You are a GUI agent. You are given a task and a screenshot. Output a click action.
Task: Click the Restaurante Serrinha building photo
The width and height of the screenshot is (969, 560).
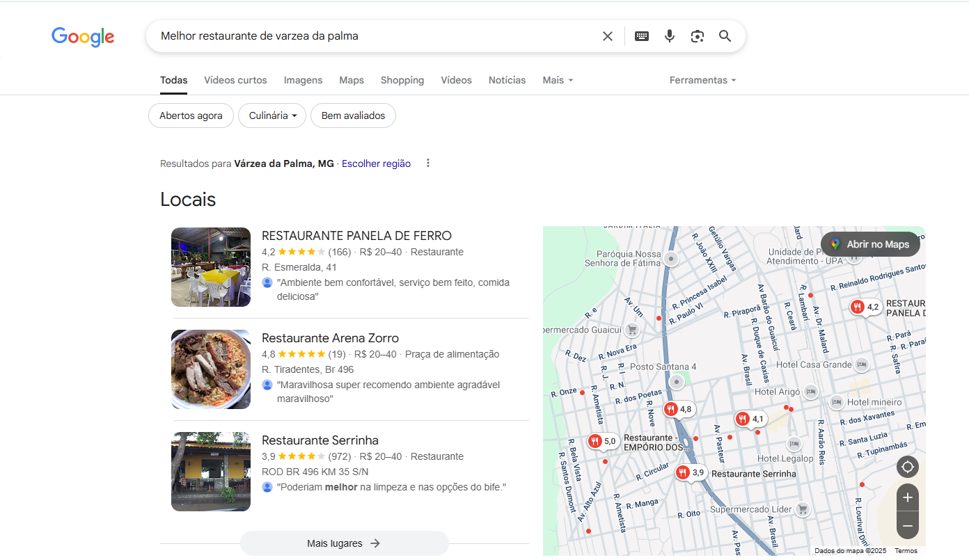pyautogui.click(x=211, y=472)
